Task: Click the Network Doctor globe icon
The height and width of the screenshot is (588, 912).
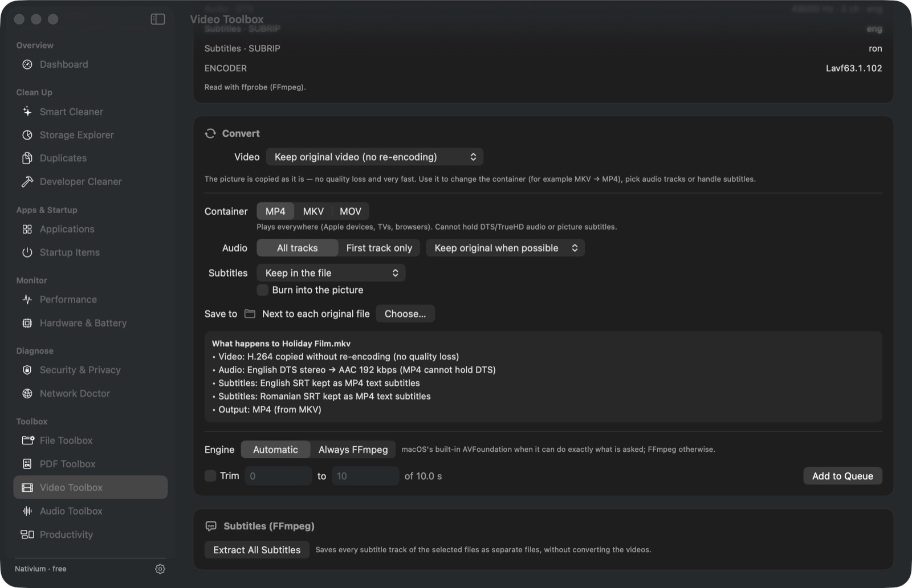Action: (x=27, y=394)
